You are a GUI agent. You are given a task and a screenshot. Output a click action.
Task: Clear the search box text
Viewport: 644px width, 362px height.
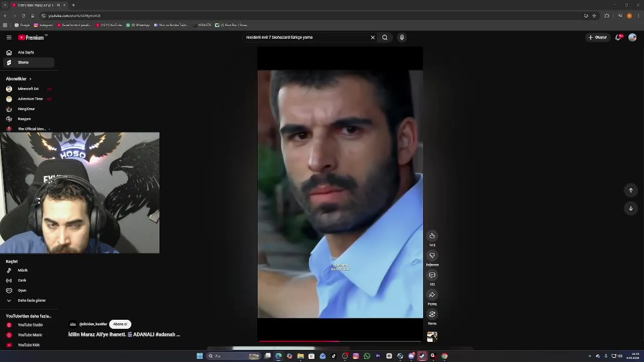click(x=373, y=37)
